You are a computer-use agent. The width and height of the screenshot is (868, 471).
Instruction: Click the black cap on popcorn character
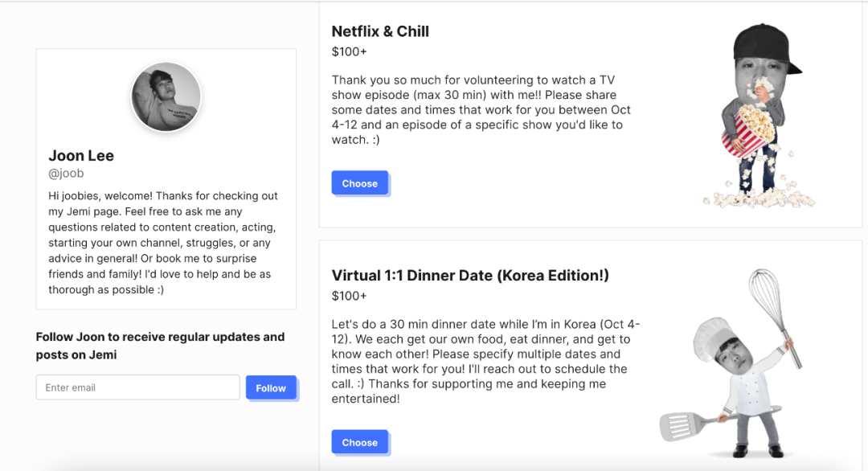[x=766, y=44]
